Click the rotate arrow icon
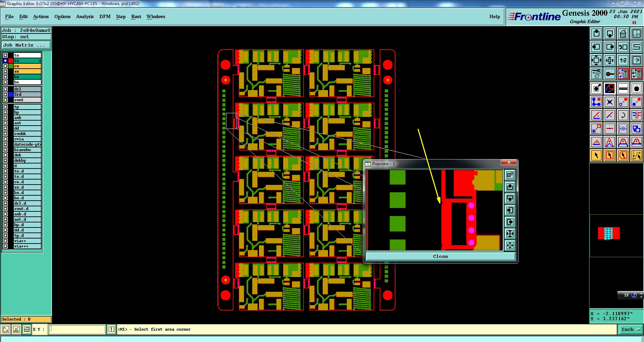The width and height of the screenshot is (644, 342). 623,115
